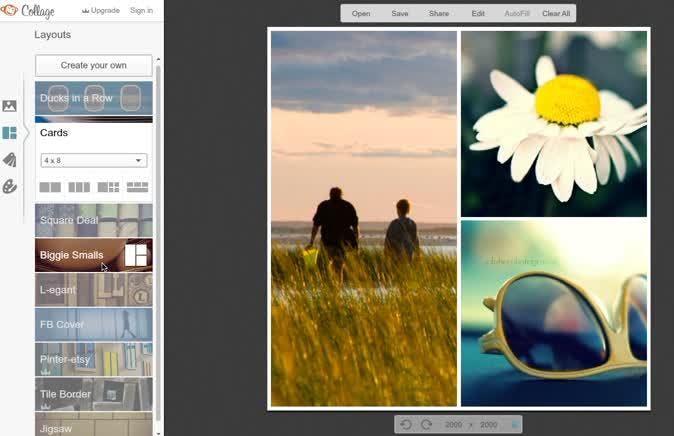Expand the L-egant layout group

pos(94,290)
